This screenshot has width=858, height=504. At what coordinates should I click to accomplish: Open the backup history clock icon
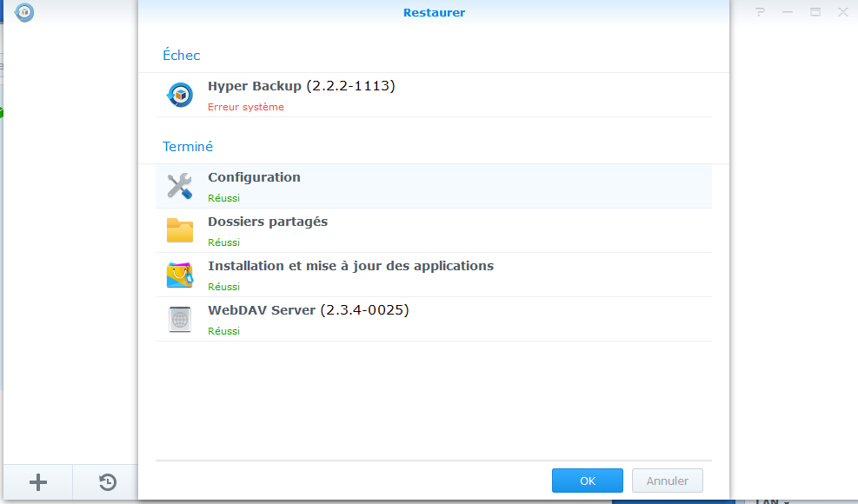[107, 482]
